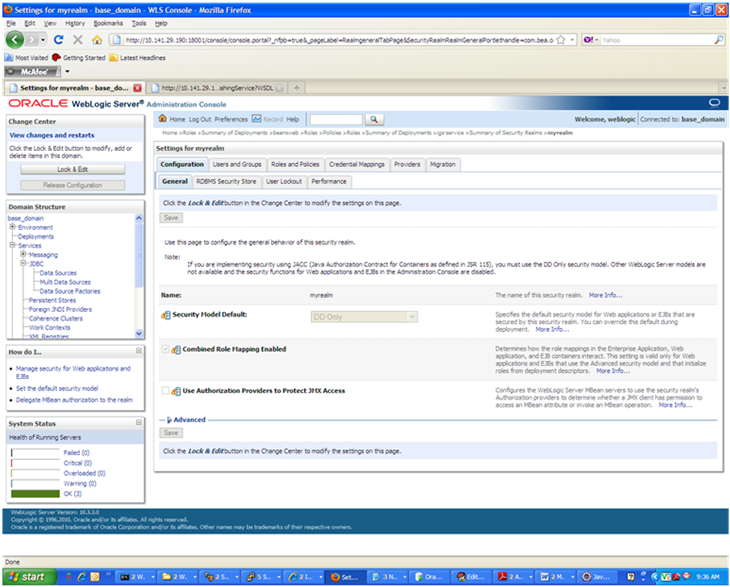The height and width of the screenshot is (587, 730).
Task: Click the console Home house icon
Action: pyautogui.click(x=162, y=118)
